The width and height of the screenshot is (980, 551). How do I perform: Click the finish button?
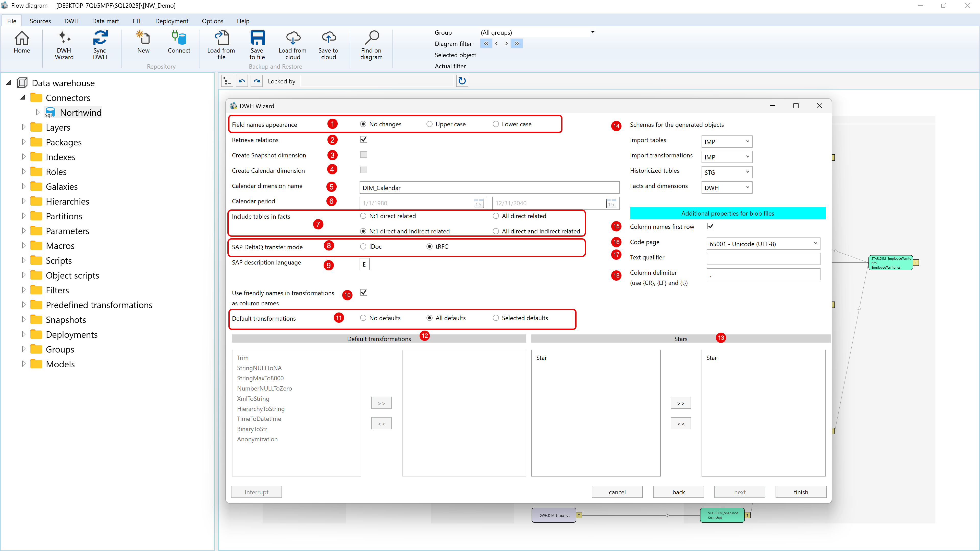coord(801,492)
